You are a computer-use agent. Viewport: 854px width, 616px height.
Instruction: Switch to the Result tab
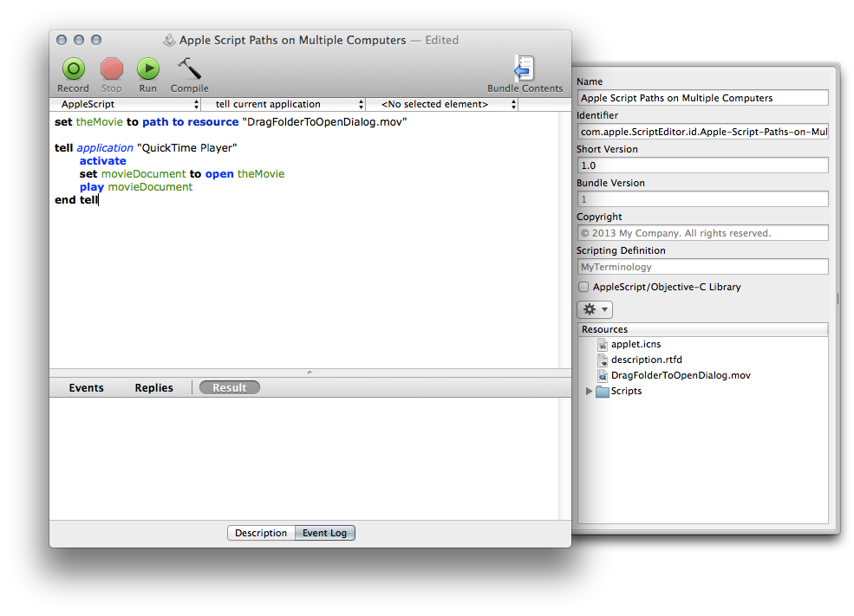pos(229,388)
